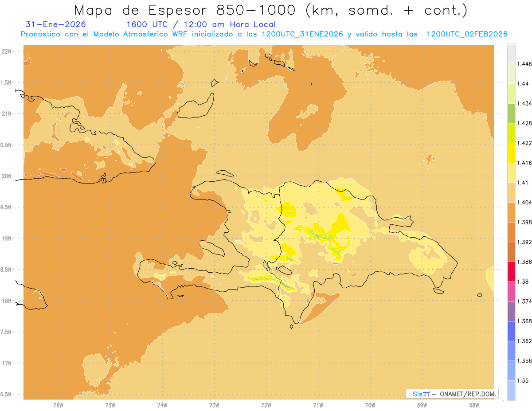
Task: Click the '1.398' legend value
Action: [525, 222]
